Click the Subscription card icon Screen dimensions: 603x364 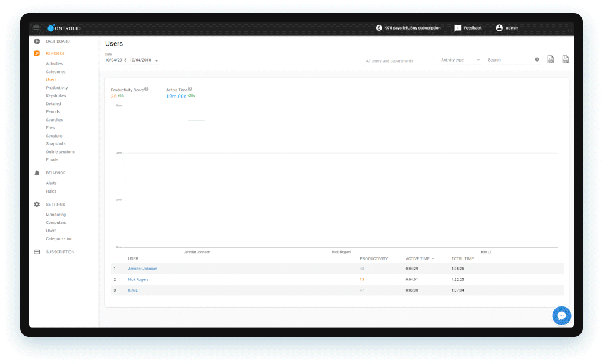[37, 252]
